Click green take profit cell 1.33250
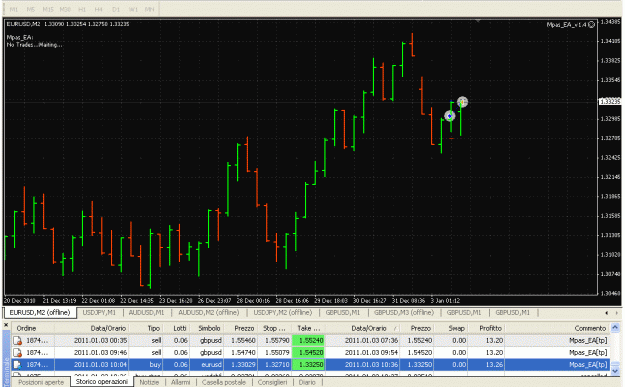Viewport: 625px width, 387px height. tap(309, 365)
